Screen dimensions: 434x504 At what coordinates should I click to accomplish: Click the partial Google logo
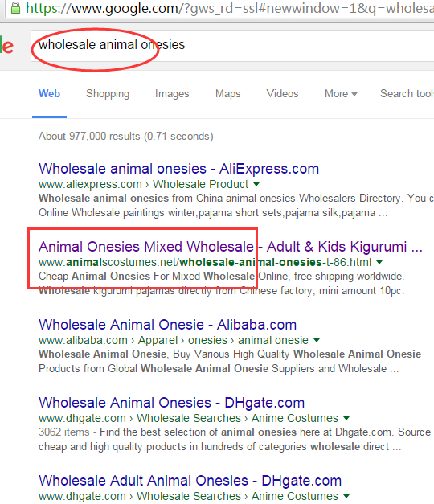[6, 45]
